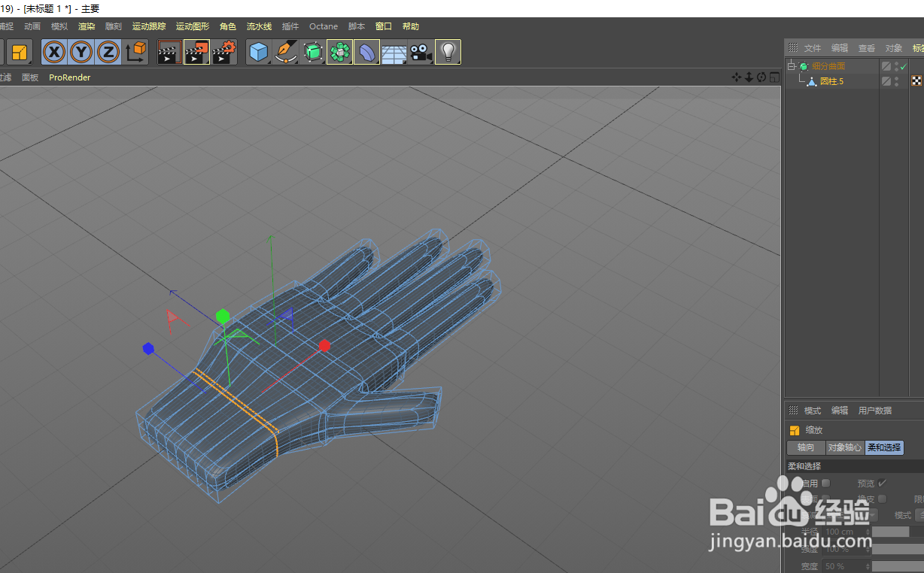The image size is (924, 573).
Task: Click the red X axis handle
Action: pyautogui.click(x=324, y=345)
